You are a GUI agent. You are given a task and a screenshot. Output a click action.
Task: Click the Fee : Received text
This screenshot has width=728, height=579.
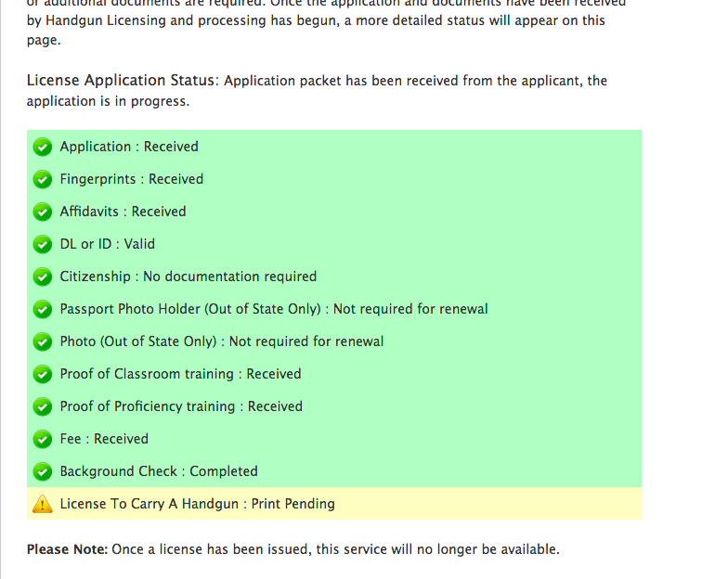point(104,439)
